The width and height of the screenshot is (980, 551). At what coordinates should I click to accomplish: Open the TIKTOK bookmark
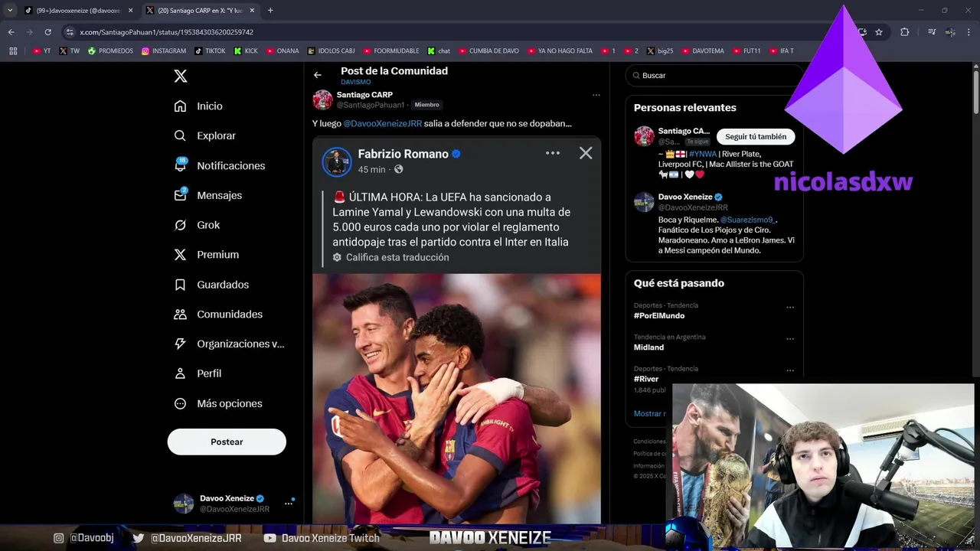pyautogui.click(x=210, y=51)
